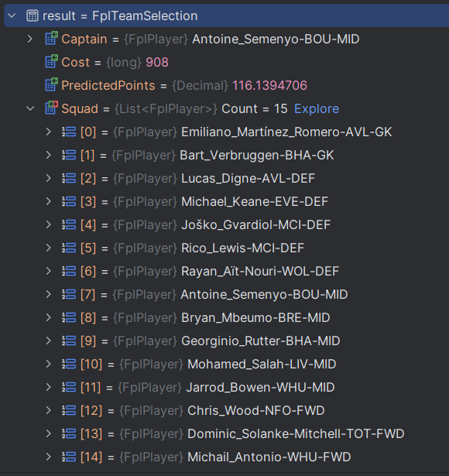
Task: Expand the Captain property node
Action: coord(29,39)
